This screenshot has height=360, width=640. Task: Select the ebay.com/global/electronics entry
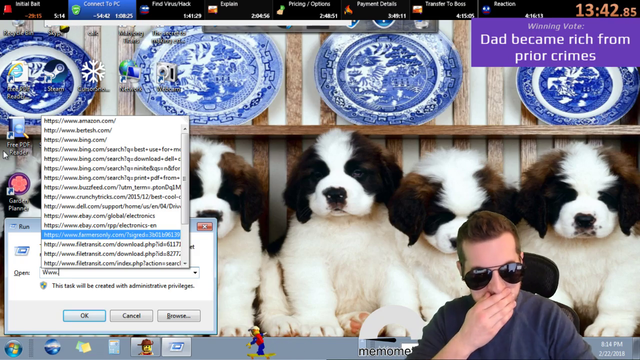[111, 216]
